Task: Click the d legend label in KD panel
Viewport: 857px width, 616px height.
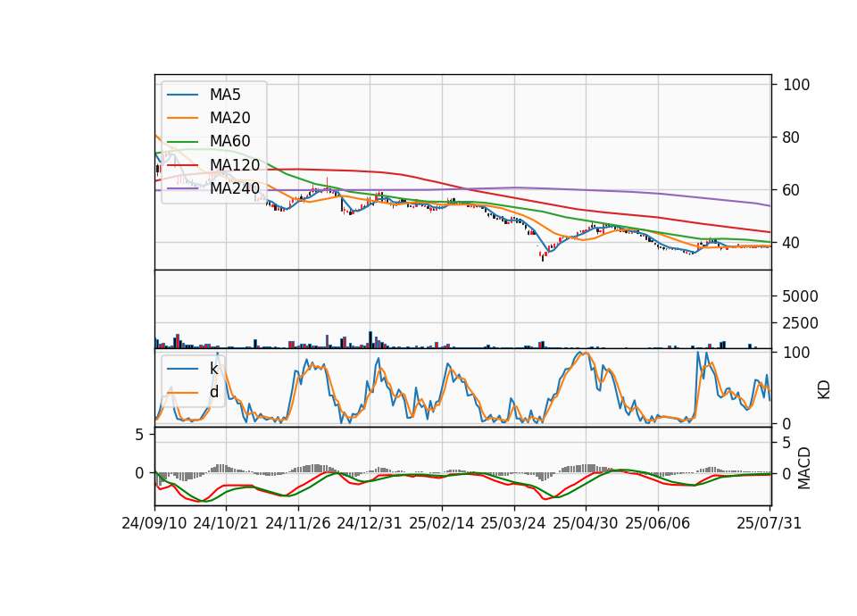Action: 214,392
